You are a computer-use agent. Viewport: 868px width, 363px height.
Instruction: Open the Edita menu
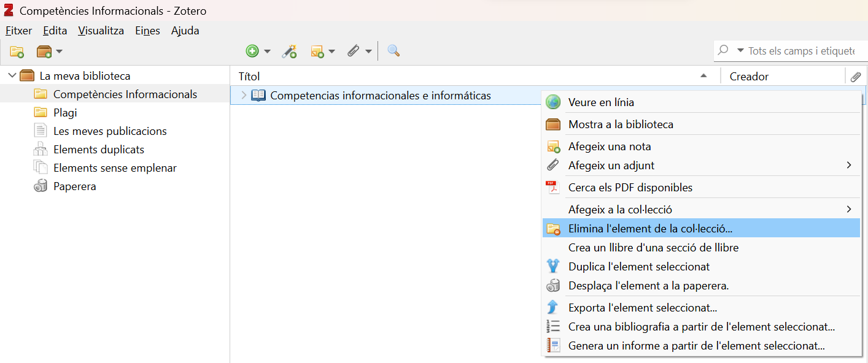coord(55,31)
